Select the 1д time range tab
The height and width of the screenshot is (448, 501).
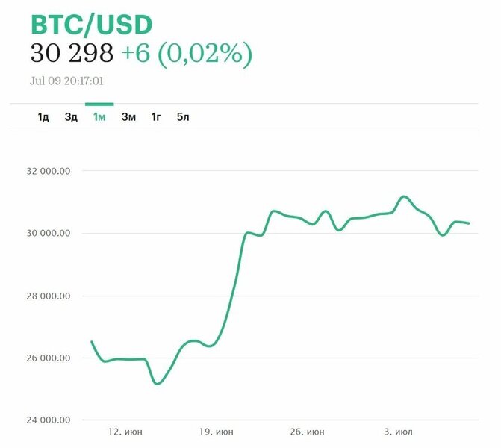(43, 117)
